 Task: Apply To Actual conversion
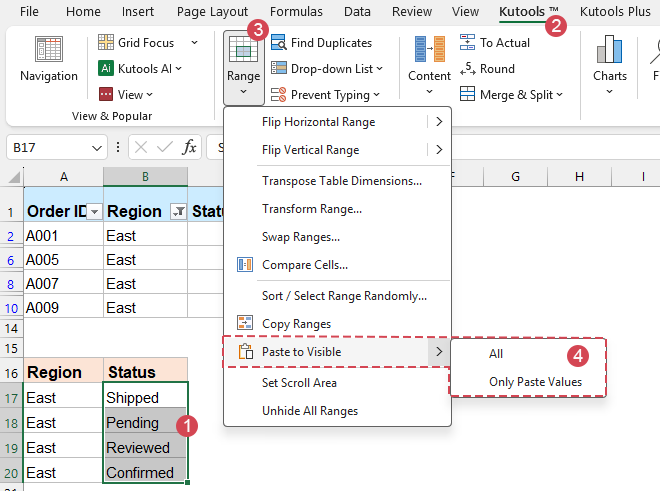495,43
